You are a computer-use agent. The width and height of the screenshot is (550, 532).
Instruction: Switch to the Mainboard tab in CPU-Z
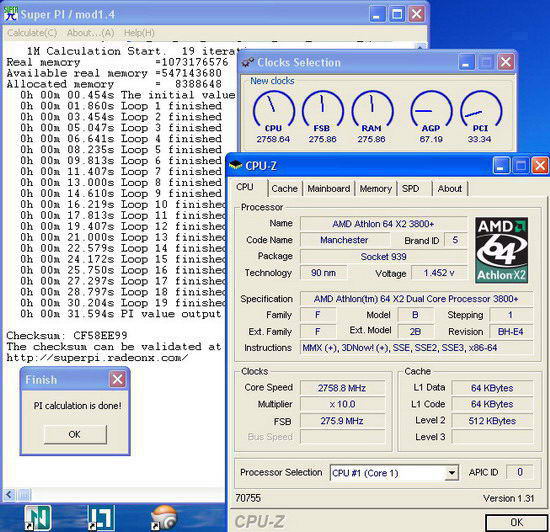[329, 189]
